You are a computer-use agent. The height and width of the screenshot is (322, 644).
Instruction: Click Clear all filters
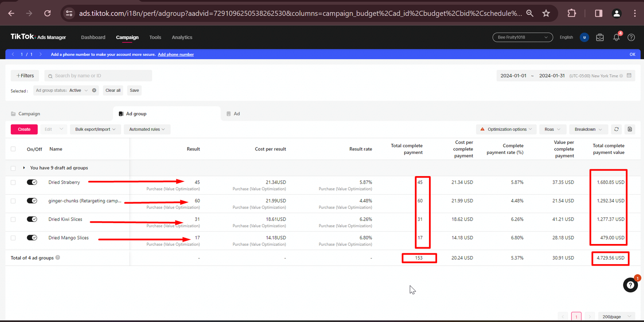tap(113, 90)
